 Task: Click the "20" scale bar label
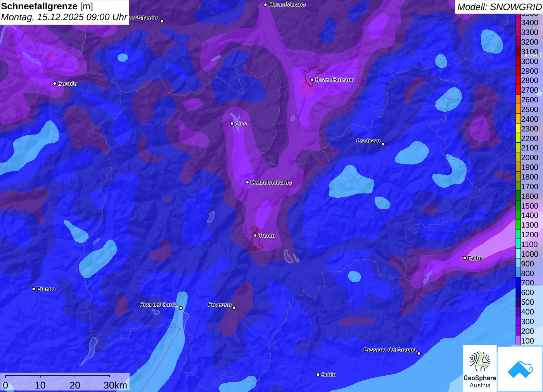click(x=75, y=385)
